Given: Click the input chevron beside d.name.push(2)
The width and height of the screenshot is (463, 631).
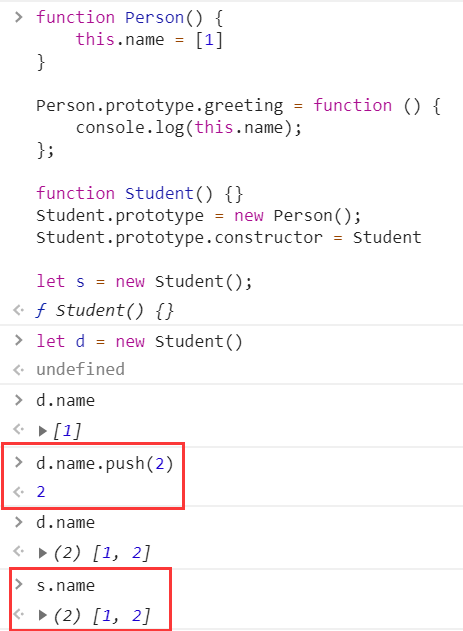Looking at the screenshot, I should [19, 462].
